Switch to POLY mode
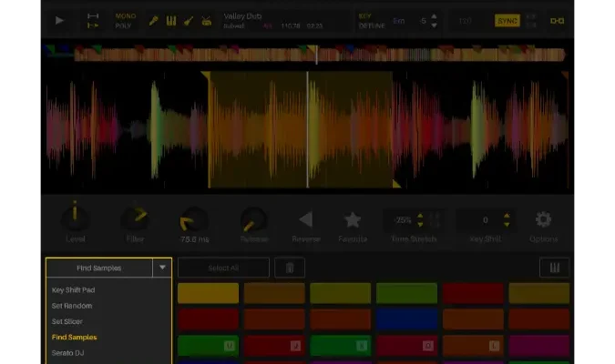 click(123, 25)
